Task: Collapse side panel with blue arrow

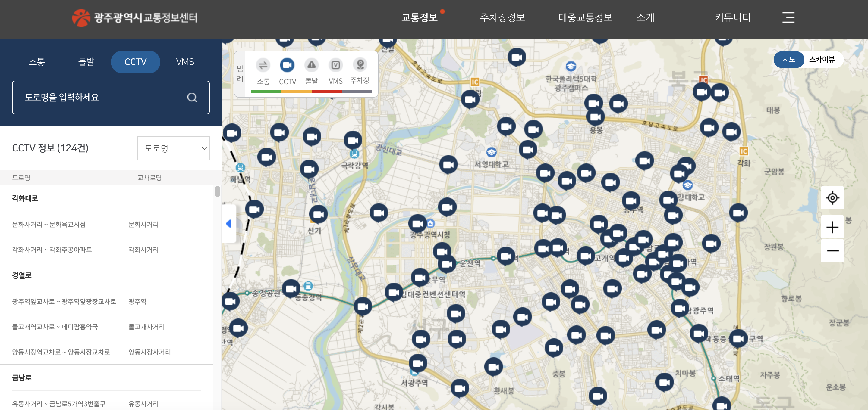Action: [229, 224]
